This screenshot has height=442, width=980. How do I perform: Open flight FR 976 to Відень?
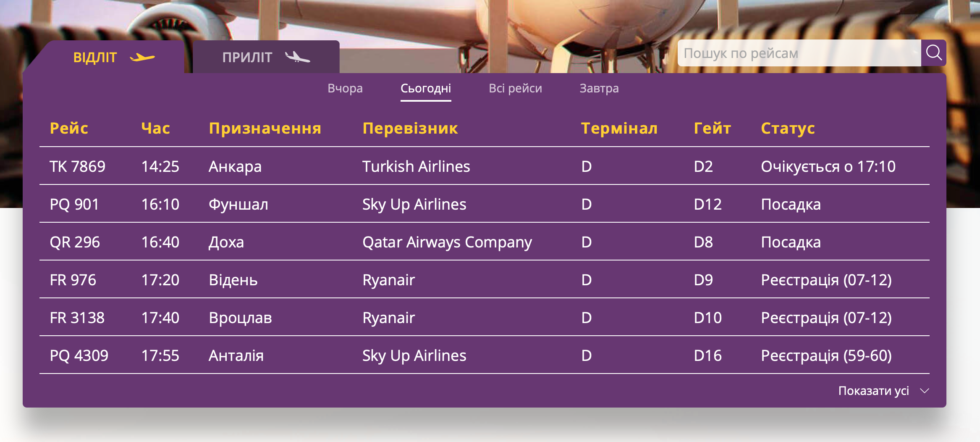pos(73,280)
